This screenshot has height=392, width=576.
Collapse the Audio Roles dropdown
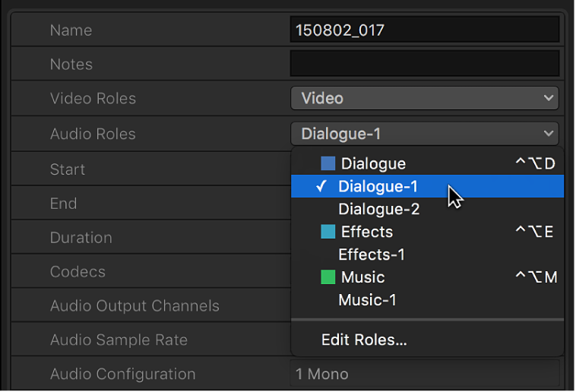[424, 134]
